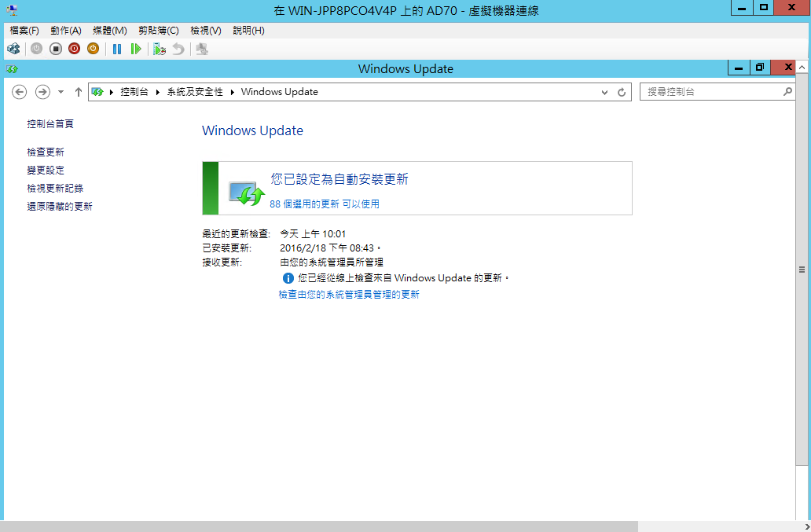Viewport: 811px width, 532px height.
Task: Click the Checkpoint snapshot toolbar icon
Action: [x=160, y=50]
